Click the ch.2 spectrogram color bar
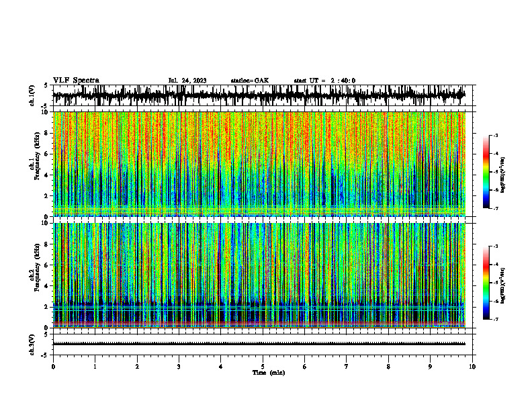Viewport: 532px width, 411px height. tap(486, 283)
